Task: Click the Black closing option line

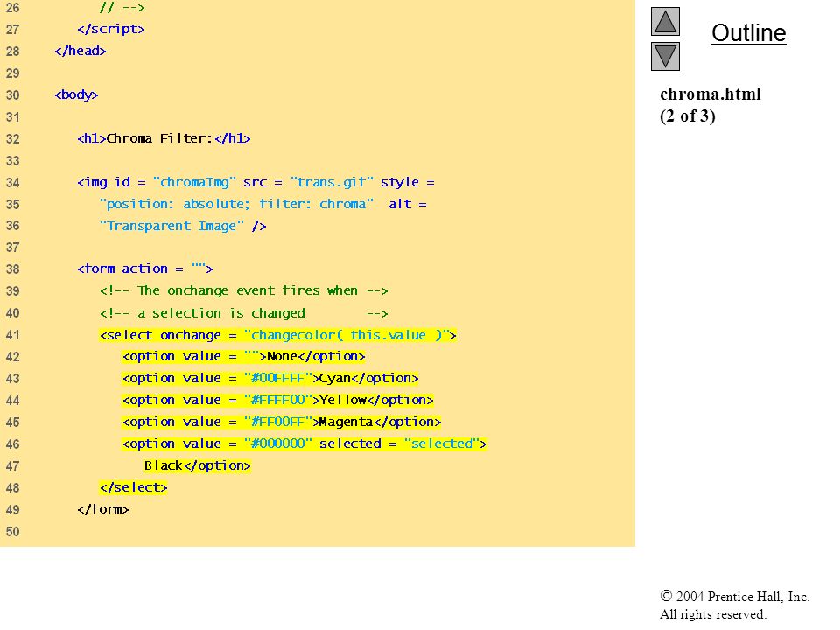Action: pos(197,466)
